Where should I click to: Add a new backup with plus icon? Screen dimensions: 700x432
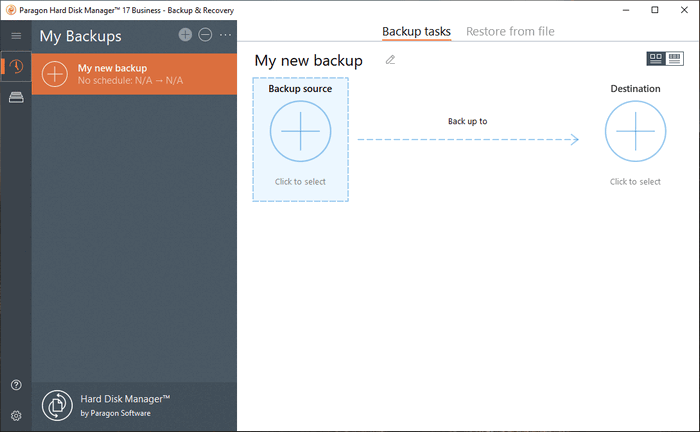click(x=185, y=35)
